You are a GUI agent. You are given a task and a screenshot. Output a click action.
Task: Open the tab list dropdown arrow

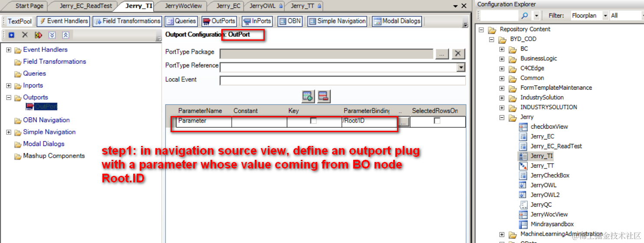tap(455, 6)
